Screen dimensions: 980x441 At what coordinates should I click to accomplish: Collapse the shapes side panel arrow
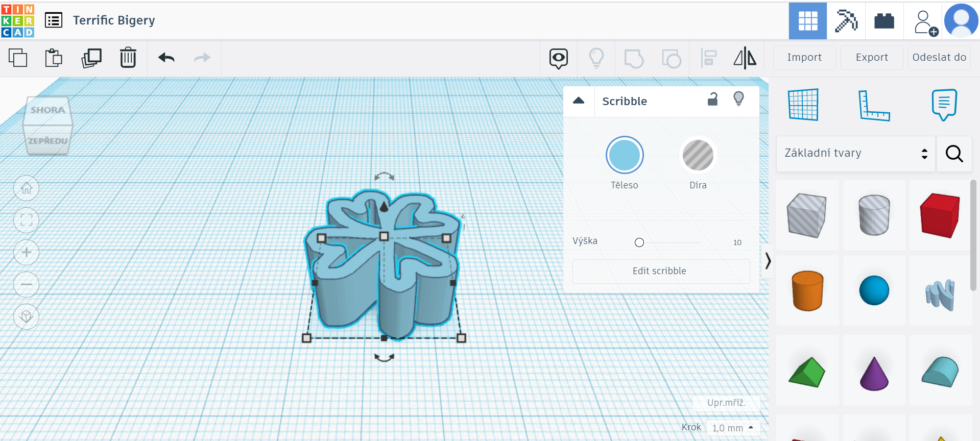[768, 261]
